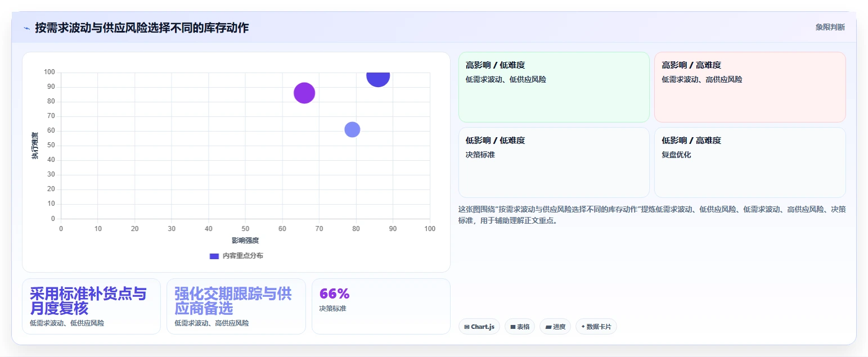Screen dimensions: 868x357
Task: Open the 低影响 / 高难度 quadrant card
Action: (750, 162)
